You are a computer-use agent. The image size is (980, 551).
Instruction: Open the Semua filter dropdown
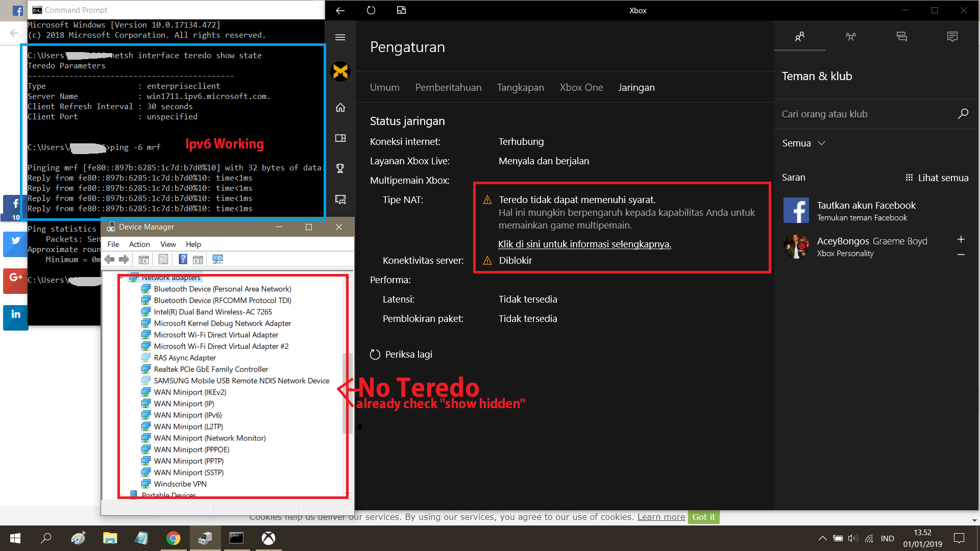click(x=804, y=143)
